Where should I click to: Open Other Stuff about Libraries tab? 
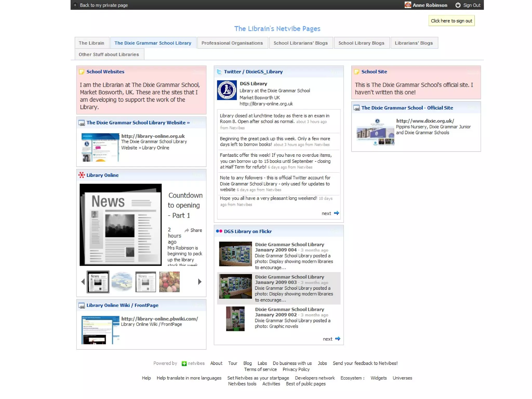point(109,55)
